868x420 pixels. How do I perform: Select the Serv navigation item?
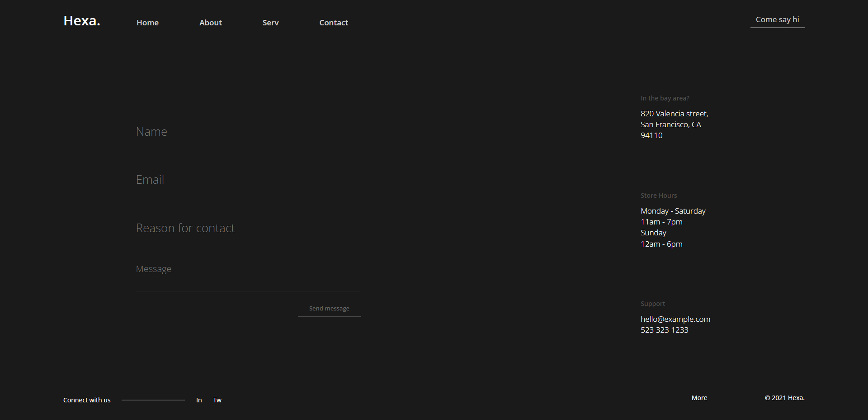point(270,23)
